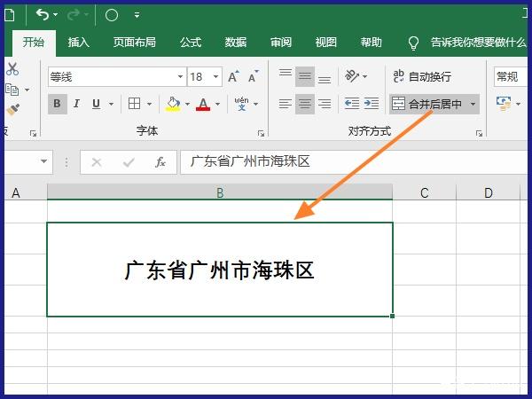The image size is (532, 399).
Task: Select the Format Painter brush
Action: click(x=13, y=109)
